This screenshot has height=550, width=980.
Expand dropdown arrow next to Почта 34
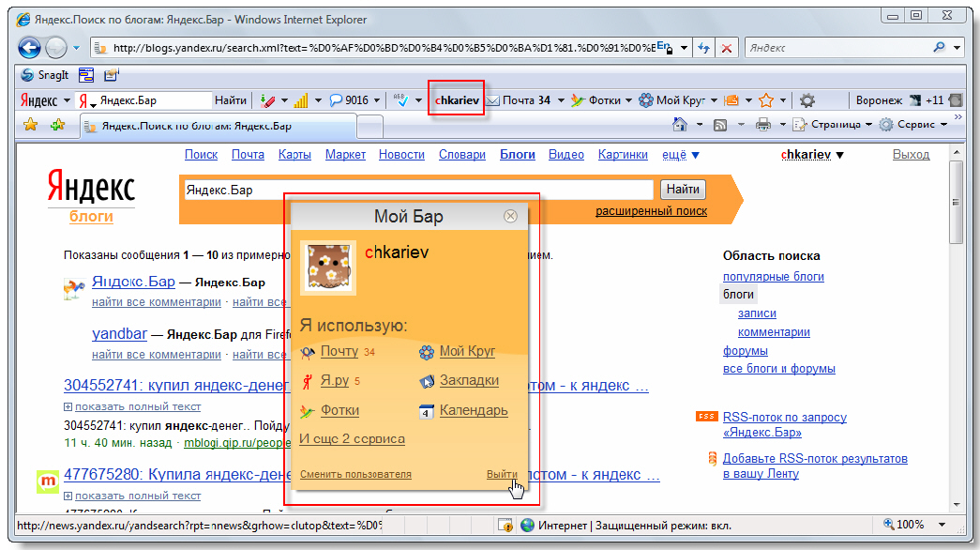(561, 100)
